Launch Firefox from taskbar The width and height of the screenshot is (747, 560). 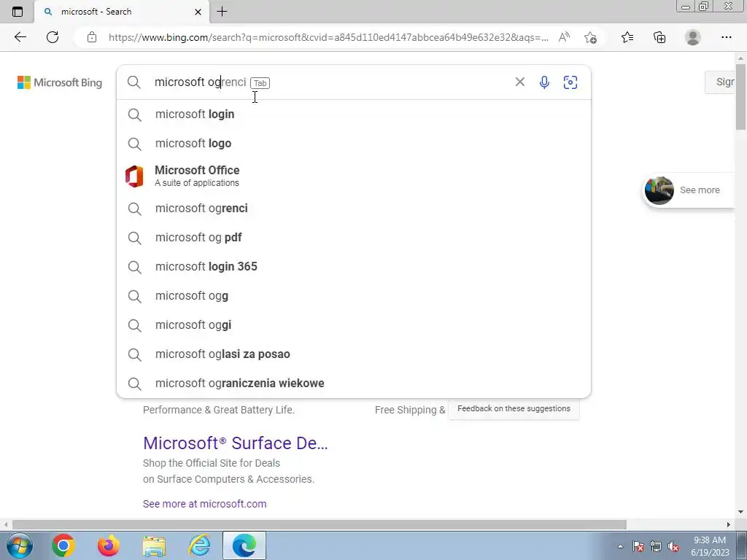[109, 545]
